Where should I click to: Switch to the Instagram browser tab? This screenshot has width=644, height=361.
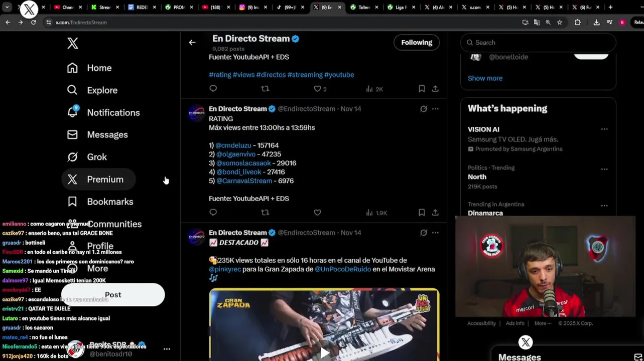tap(252, 7)
